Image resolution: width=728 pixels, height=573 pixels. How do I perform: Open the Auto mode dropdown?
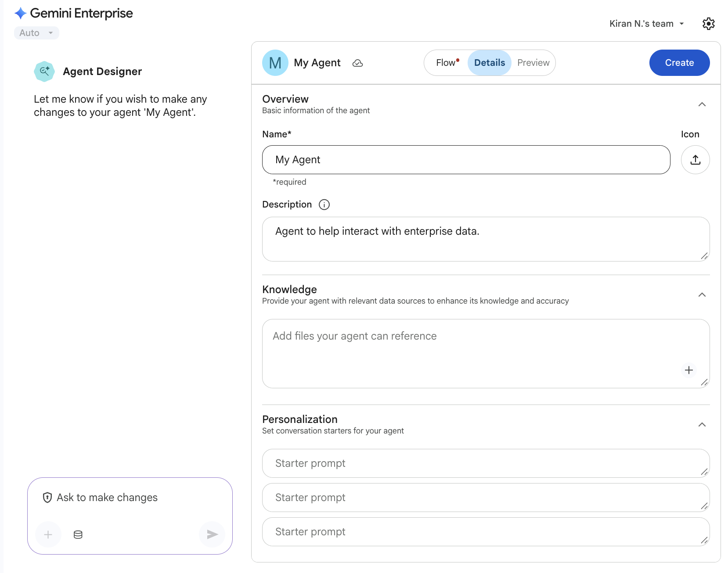tap(36, 33)
